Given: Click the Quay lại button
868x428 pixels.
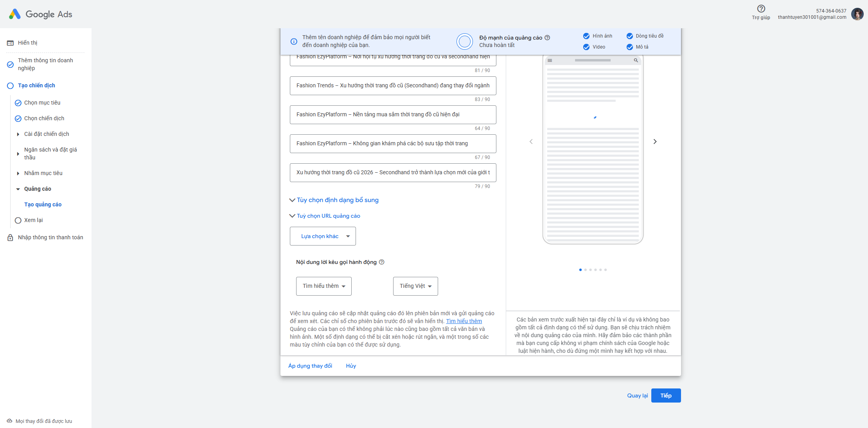Looking at the screenshot, I should [x=638, y=395].
